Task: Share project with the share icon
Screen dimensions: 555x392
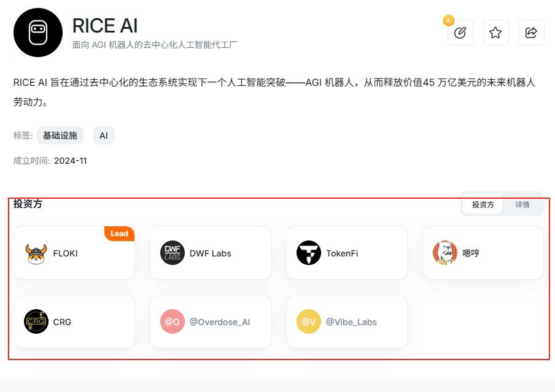Action: coord(531,33)
